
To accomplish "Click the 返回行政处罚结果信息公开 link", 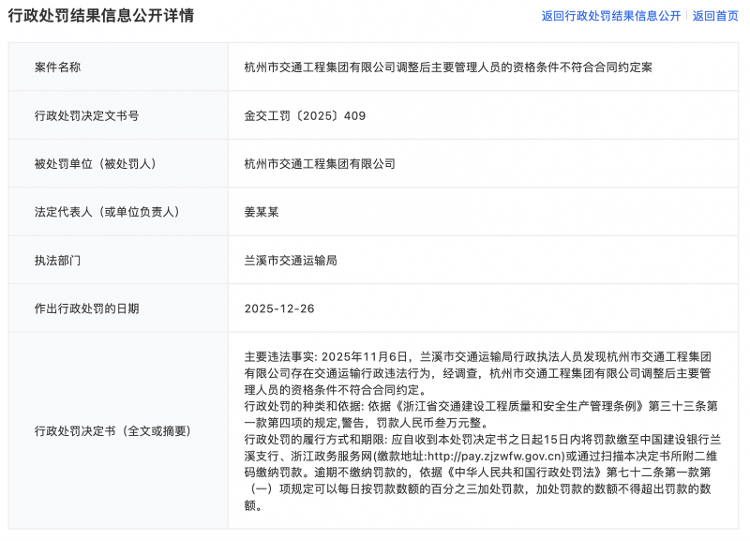I will pos(610,16).
